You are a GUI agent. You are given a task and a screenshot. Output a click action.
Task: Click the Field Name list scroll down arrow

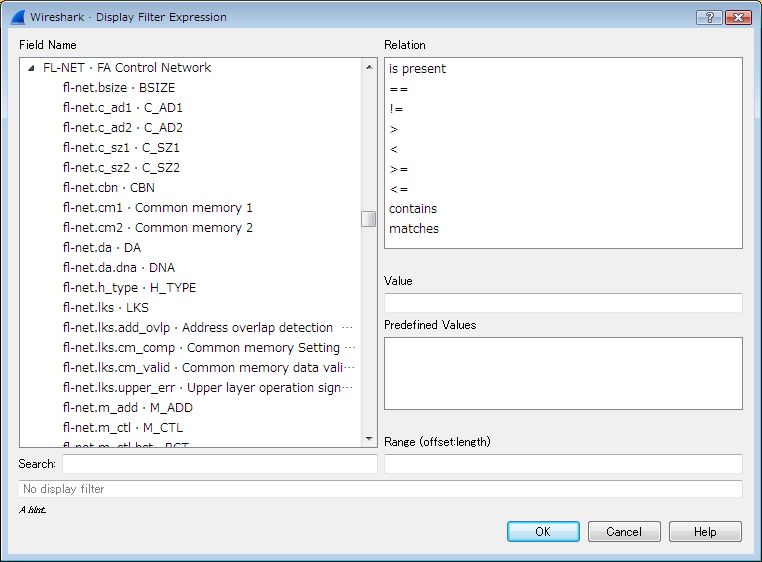(x=369, y=439)
